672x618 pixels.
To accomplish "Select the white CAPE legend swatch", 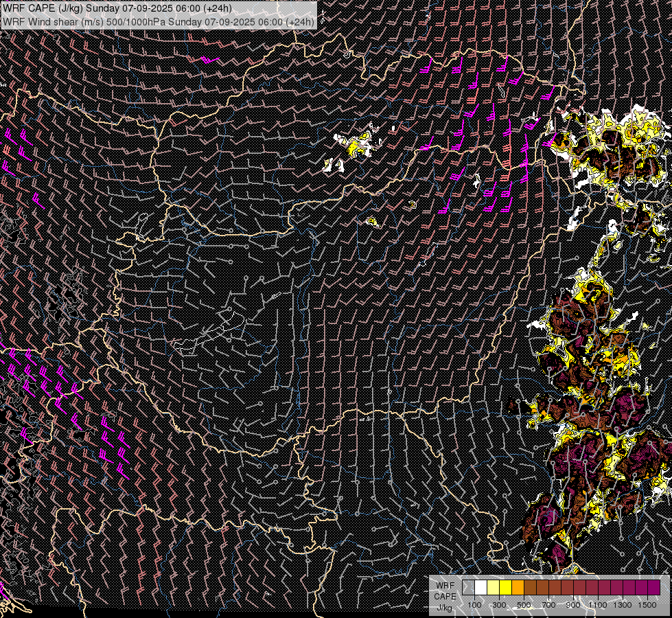I will click(481, 587).
